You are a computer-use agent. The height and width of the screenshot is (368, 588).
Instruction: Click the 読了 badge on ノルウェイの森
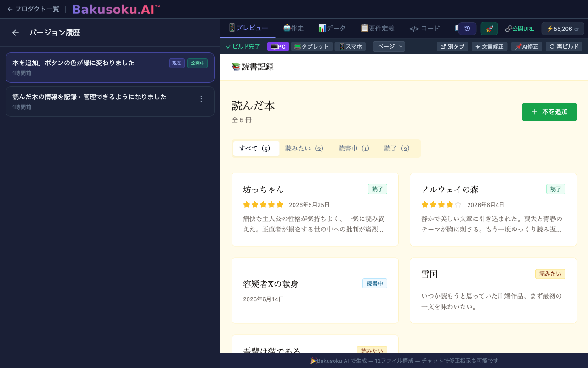click(x=556, y=189)
